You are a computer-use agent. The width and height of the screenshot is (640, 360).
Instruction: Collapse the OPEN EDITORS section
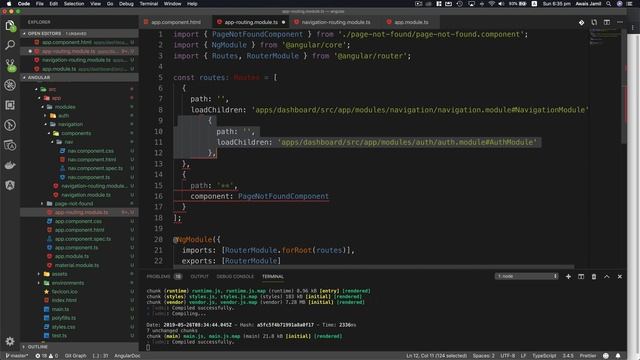[80, 33]
